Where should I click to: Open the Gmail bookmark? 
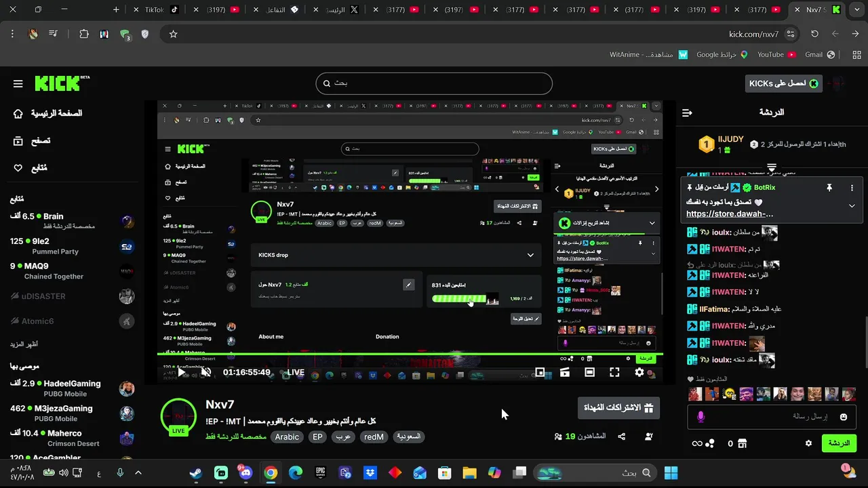click(818, 55)
